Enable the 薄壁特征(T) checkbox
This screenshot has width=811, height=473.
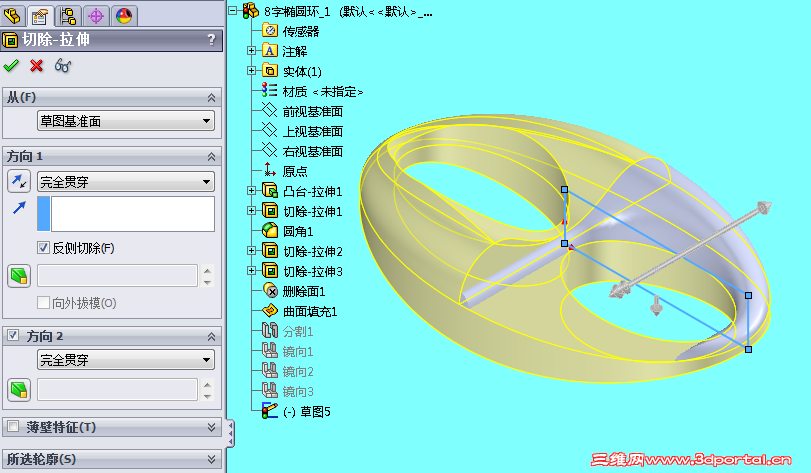(13, 426)
